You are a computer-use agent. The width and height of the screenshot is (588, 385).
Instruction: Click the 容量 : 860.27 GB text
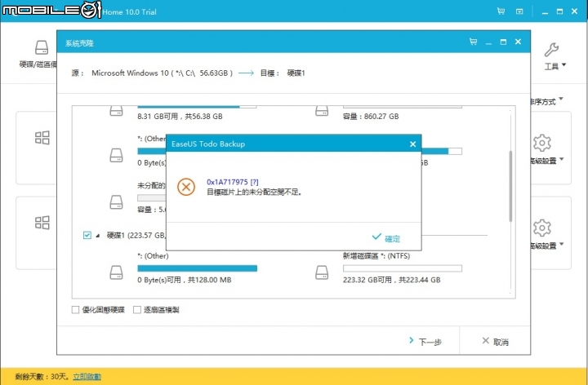tap(371, 117)
